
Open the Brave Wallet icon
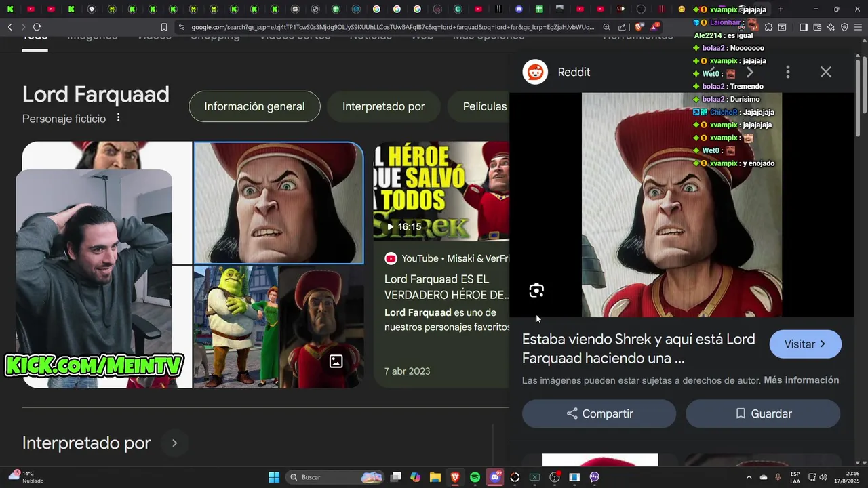817,27
